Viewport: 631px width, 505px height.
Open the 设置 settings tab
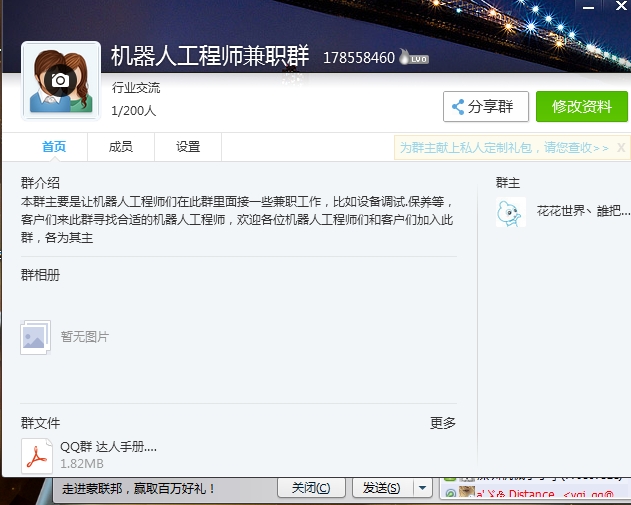coord(188,147)
